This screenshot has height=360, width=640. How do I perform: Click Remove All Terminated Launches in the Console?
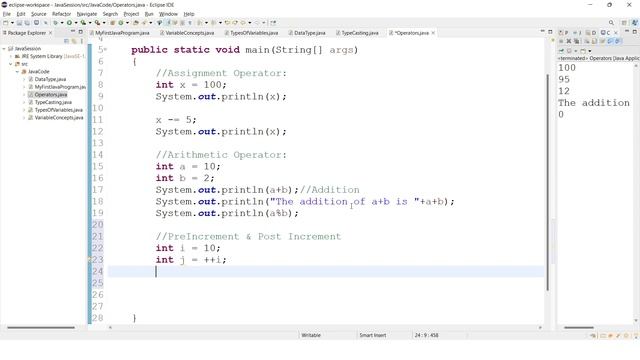point(577,41)
